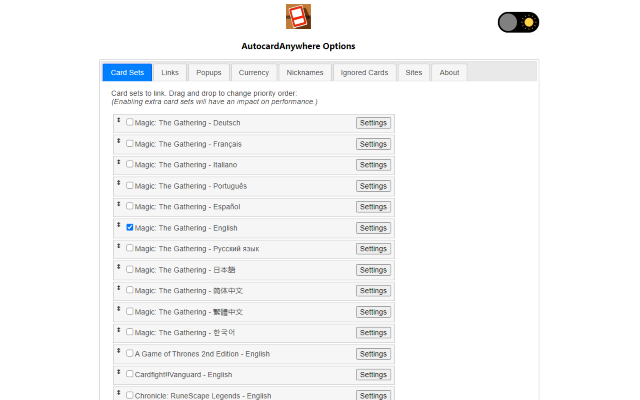Enable Cardfight!!Vanguard - English checkbox
This screenshot has width=640, height=400.
coord(130,374)
